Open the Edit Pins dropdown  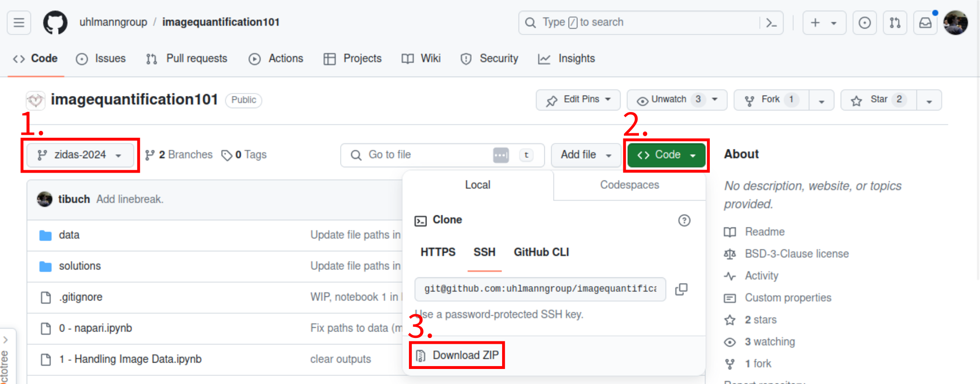point(578,100)
